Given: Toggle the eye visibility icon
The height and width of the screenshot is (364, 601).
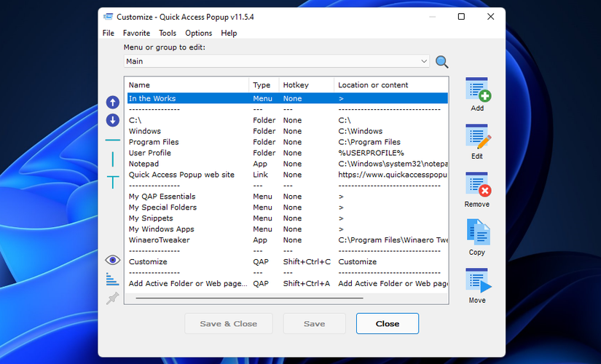Looking at the screenshot, I should [x=113, y=260].
